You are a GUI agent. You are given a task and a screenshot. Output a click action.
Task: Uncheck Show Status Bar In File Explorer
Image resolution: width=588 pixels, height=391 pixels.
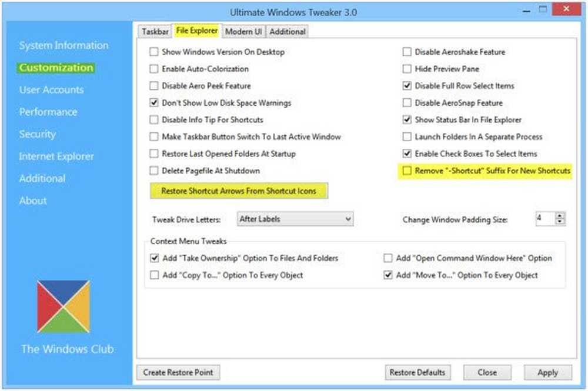pyautogui.click(x=407, y=119)
